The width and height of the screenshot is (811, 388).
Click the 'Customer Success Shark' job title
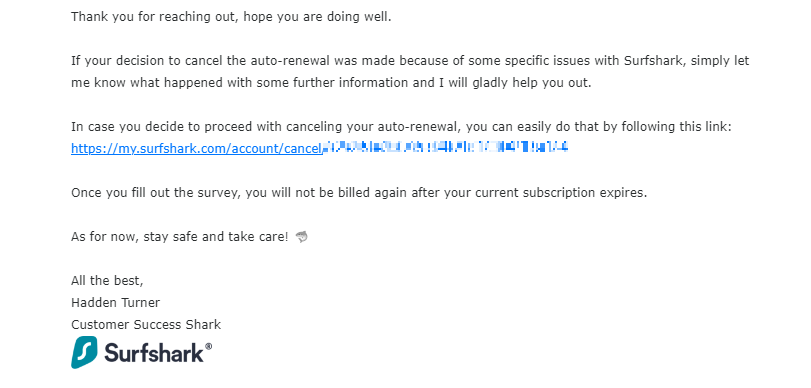click(x=146, y=325)
